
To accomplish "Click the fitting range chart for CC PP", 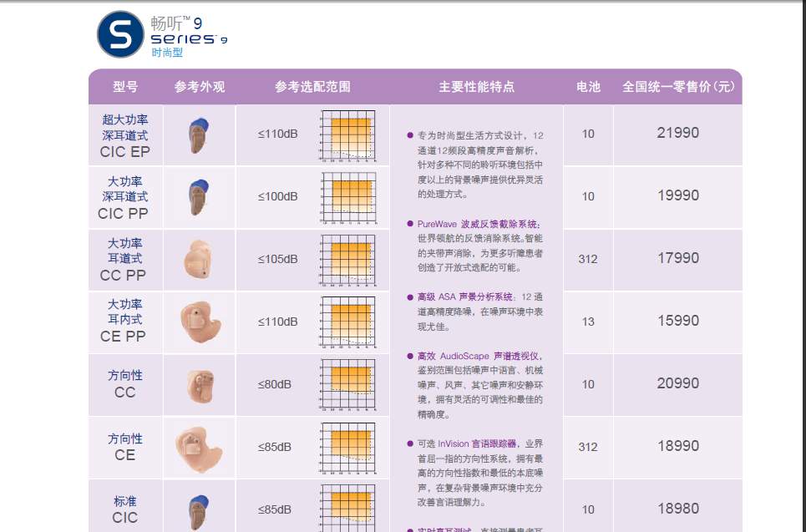I will click(347, 261).
